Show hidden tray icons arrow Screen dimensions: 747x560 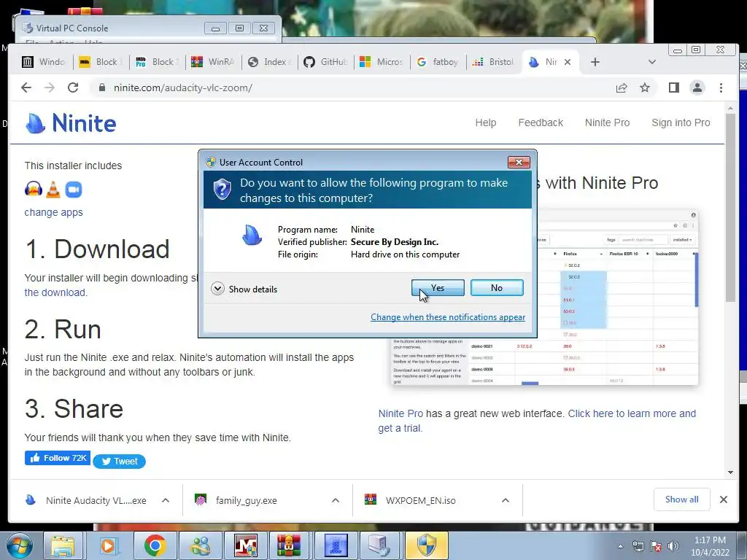coord(620,546)
